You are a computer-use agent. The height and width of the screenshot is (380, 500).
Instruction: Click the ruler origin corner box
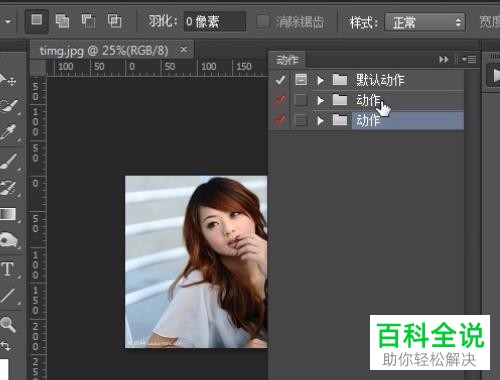[38, 68]
